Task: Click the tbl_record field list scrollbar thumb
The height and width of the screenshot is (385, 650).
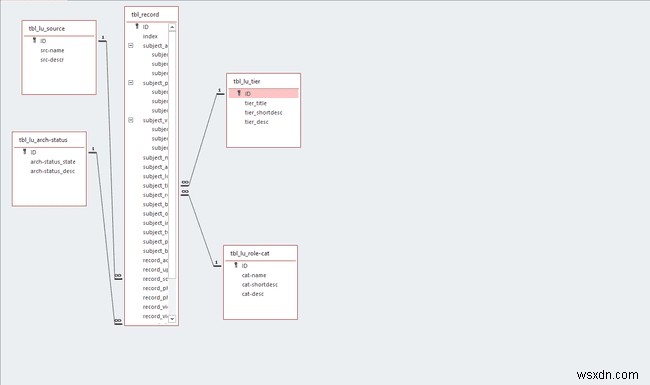Action: pyautogui.click(x=172, y=155)
